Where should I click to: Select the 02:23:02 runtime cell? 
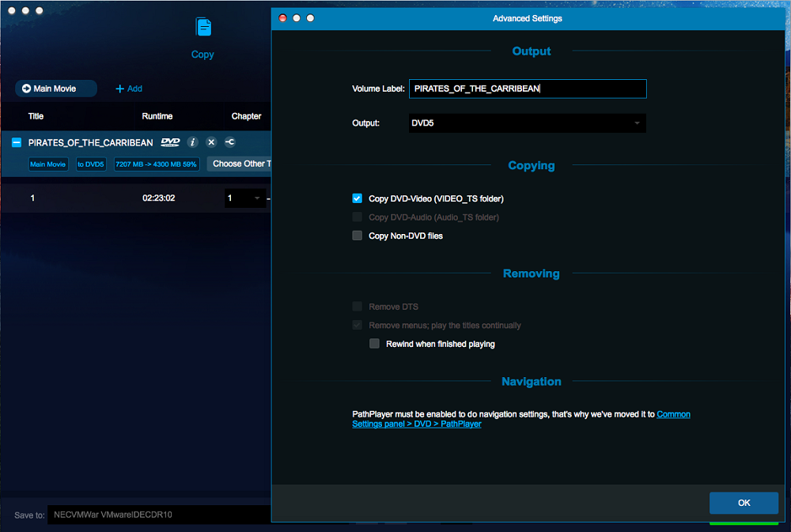tap(158, 198)
